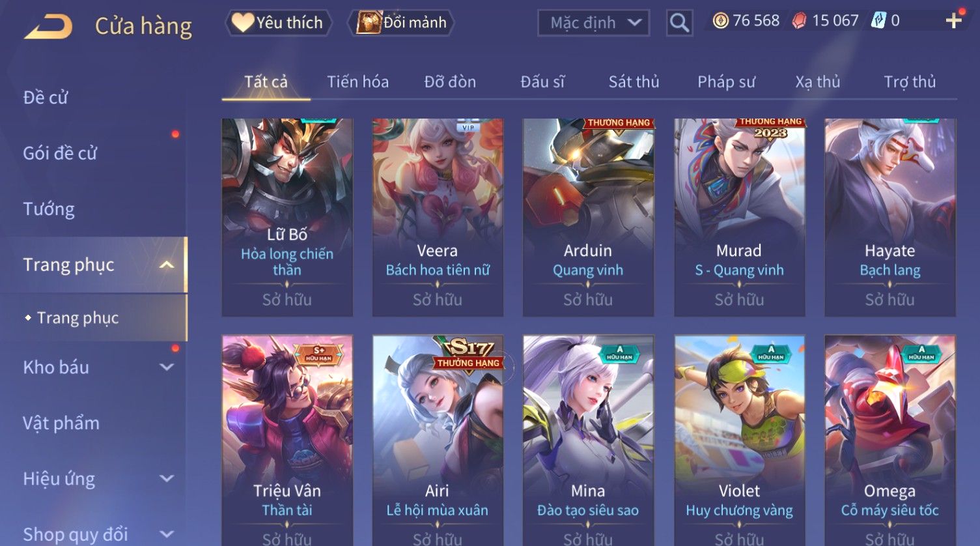980x546 pixels.
Task: Select the Murad S - Quang vinh skin
Action: (x=739, y=217)
